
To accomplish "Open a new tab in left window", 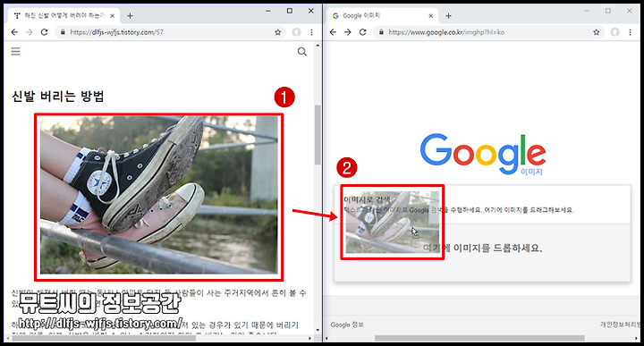I will click(x=130, y=15).
